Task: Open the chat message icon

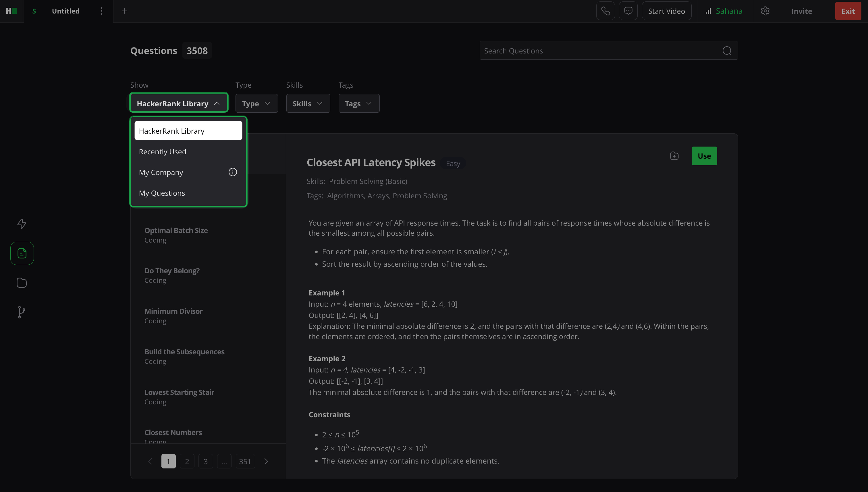Action: tap(628, 11)
